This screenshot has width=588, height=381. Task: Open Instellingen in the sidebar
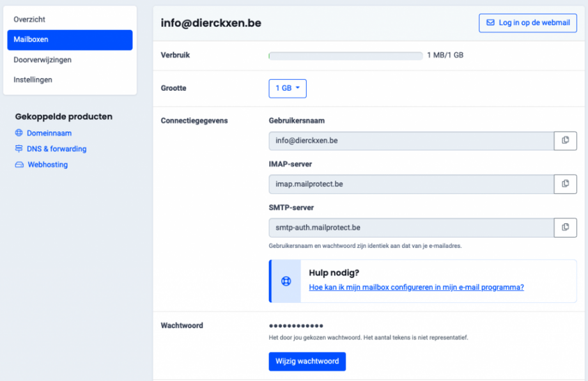[70, 79]
